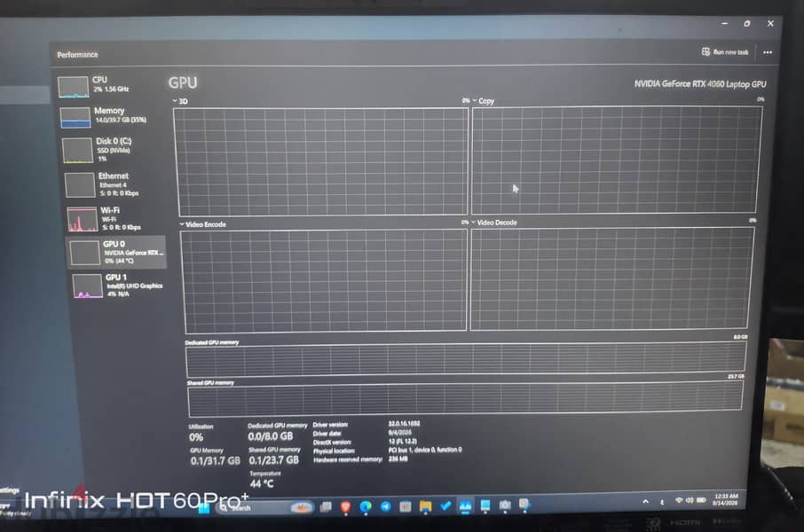804x532 pixels.
Task: Click the 0.1/31.7 GB GPU Memory value
Action: (x=216, y=460)
